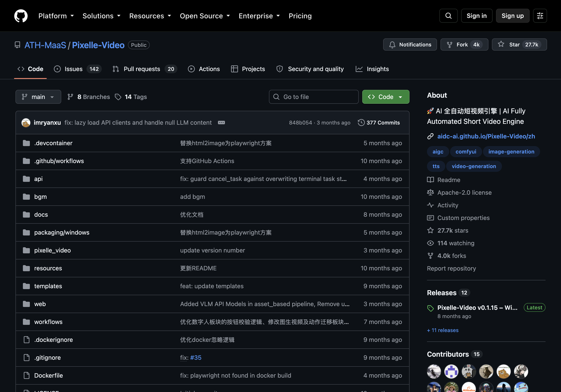561x392 pixels.
Task: Click the commit history clock icon
Action: point(361,122)
